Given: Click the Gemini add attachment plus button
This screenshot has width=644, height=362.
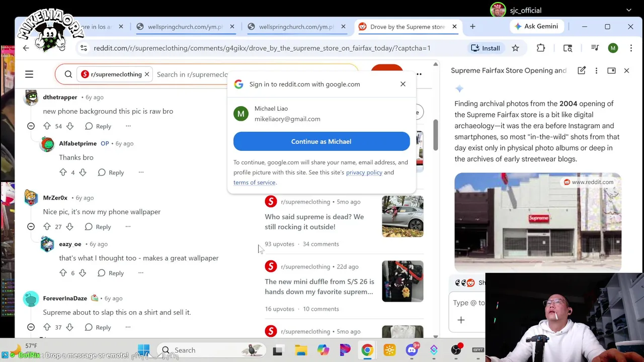Looking at the screenshot, I should click(x=461, y=320).
